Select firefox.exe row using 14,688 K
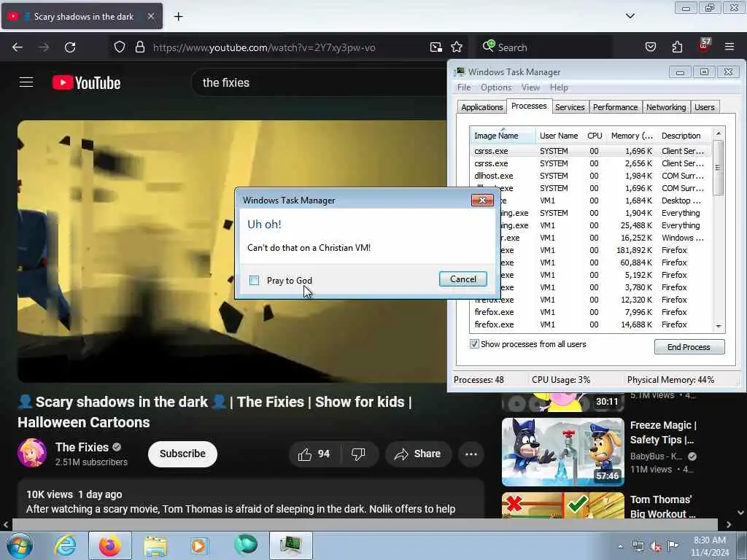 (589, 324)
